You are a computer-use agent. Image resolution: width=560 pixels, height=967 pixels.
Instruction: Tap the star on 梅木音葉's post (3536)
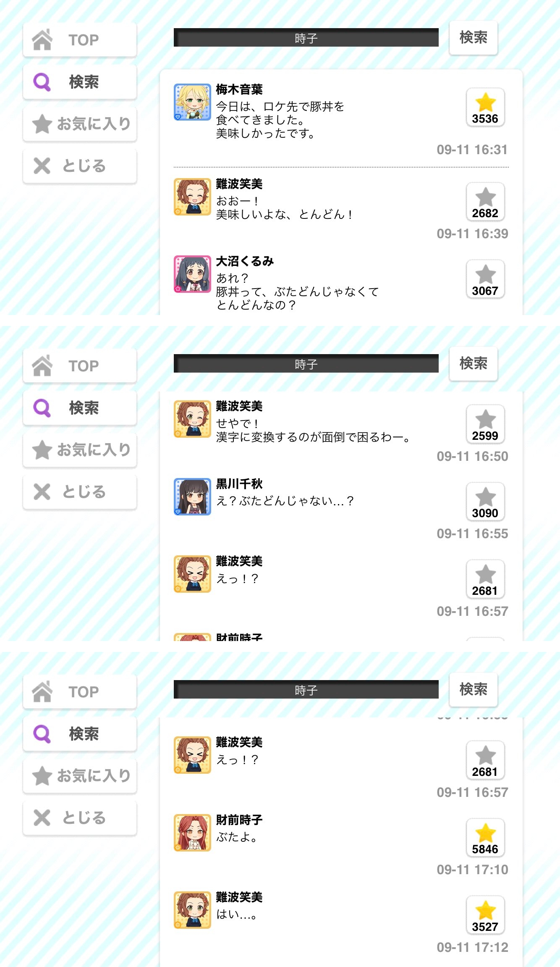485,107
